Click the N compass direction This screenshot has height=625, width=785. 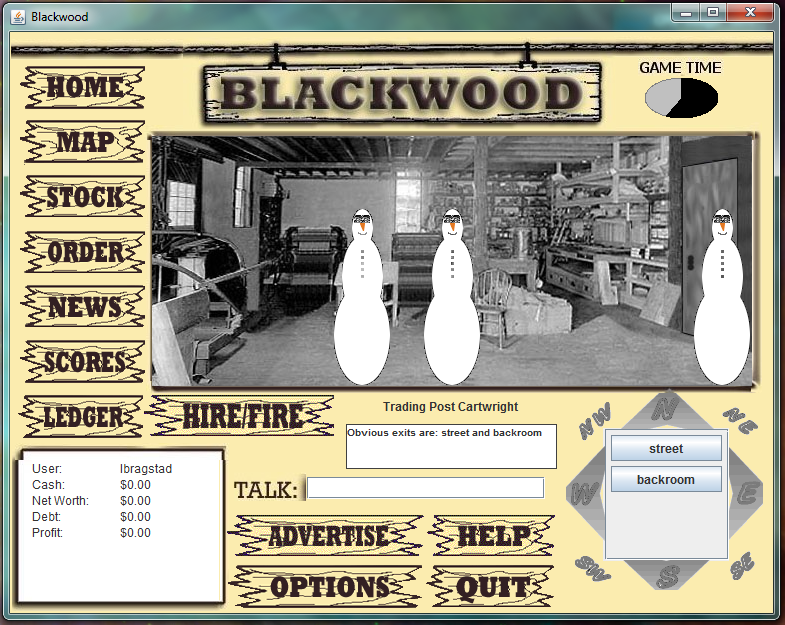666,409
